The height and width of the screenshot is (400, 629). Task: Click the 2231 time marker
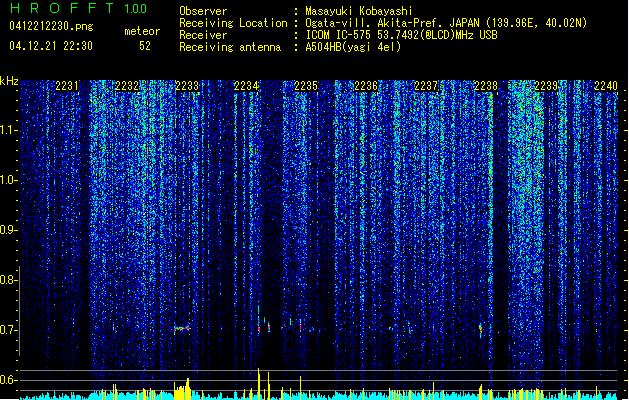(67, 86)
